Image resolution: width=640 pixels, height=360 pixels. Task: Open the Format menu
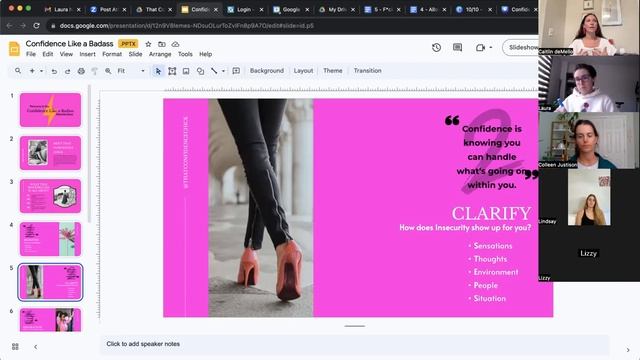click(112, 54)
